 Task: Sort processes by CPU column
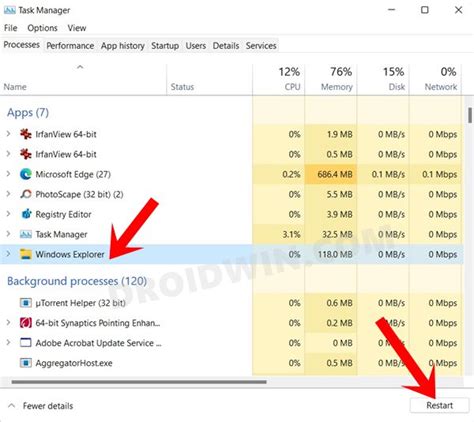pyautogui.click(x=279, y=80)
